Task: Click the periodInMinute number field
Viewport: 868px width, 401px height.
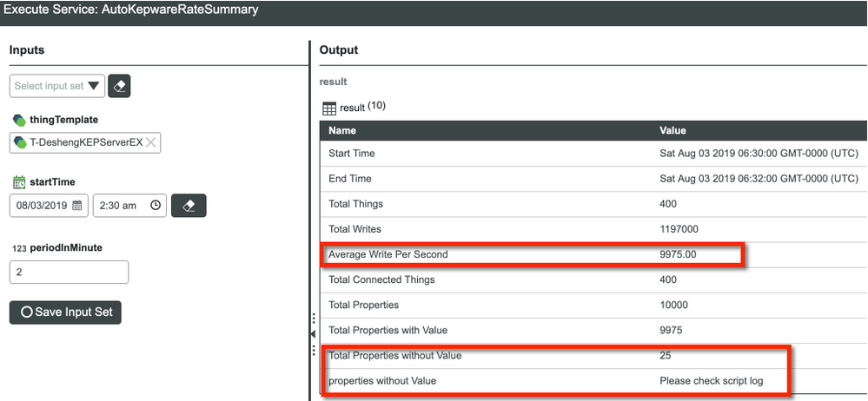Action: pyautogui.click(x=69, y=272)
